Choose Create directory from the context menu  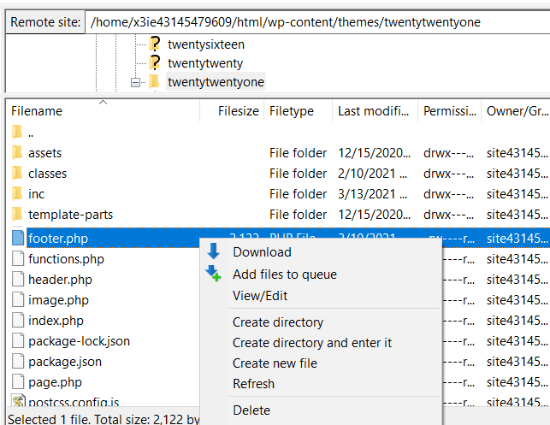(278, 322)
